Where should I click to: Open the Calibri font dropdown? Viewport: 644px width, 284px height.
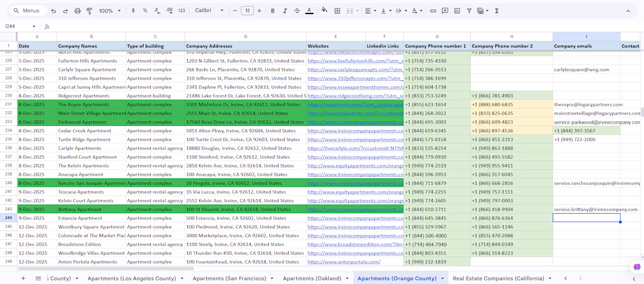point(209,11)
